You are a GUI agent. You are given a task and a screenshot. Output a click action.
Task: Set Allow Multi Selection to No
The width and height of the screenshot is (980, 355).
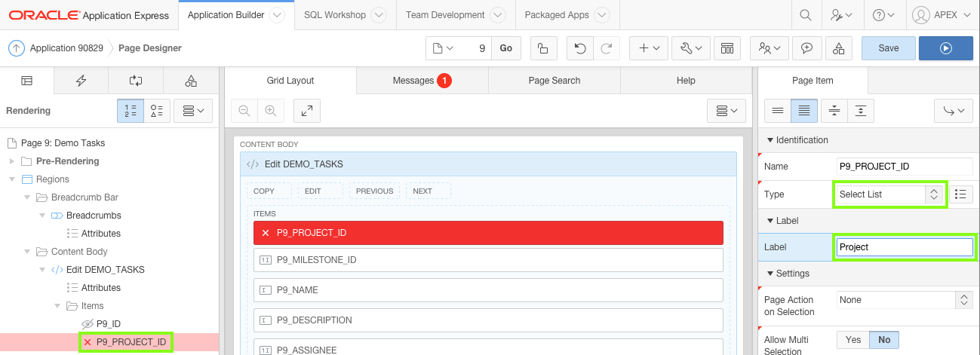884,340
